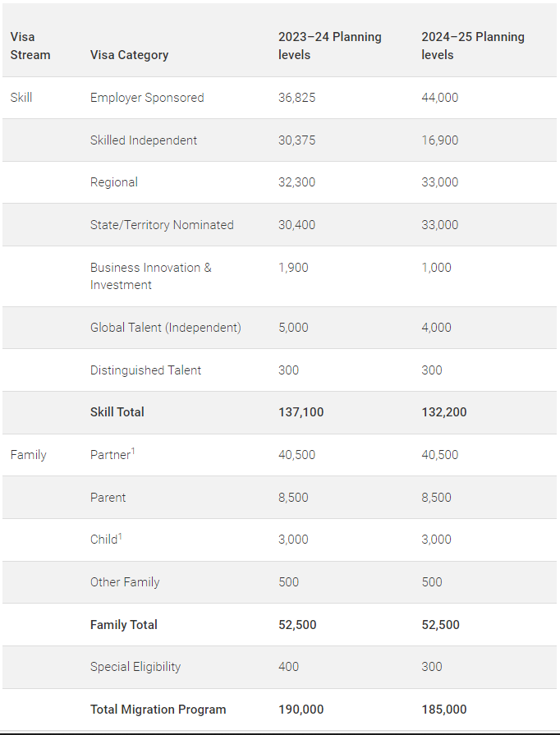This screenshot has width=560, height=735.
Task: Select the Parent 8,500 value for 2023–24
Action: pyautogui.click(x=293, y=498)
